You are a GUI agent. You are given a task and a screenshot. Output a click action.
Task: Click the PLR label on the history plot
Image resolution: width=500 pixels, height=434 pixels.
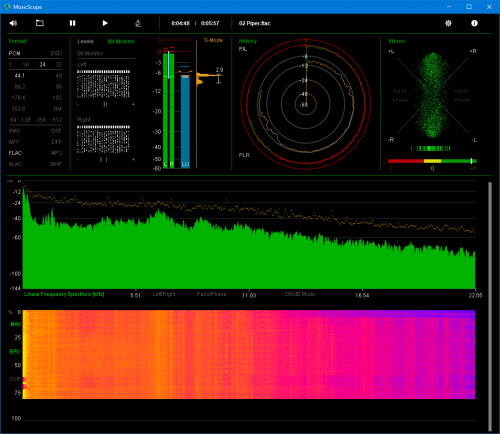[244, 155]
